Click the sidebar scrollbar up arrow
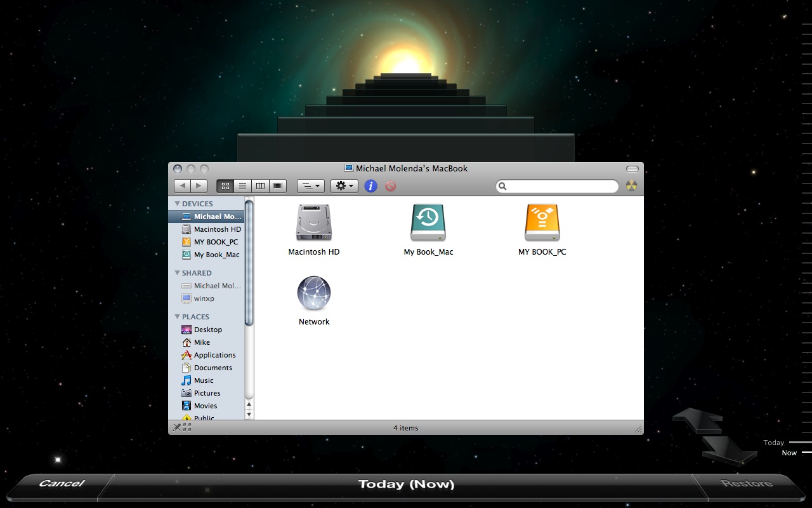Viewport: 812px width, 508px height. tap(249, 404)
